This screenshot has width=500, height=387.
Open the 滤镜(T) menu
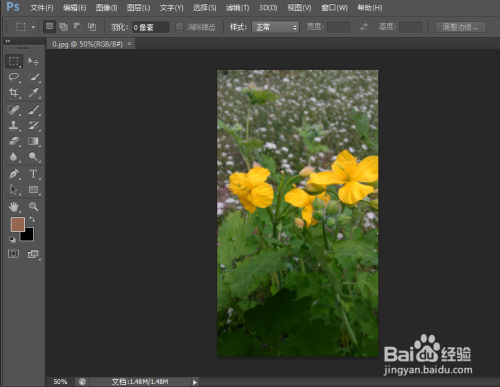tap(237, 8)
